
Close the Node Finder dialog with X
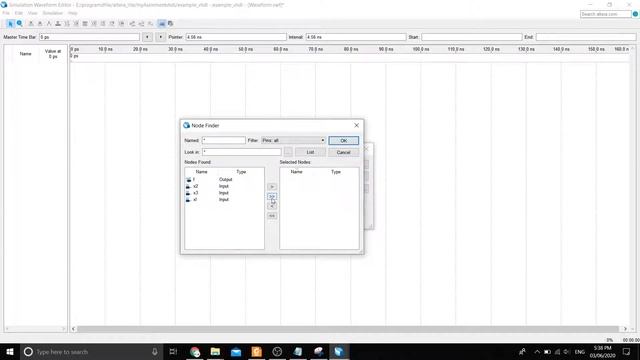(x=356, y=125)
